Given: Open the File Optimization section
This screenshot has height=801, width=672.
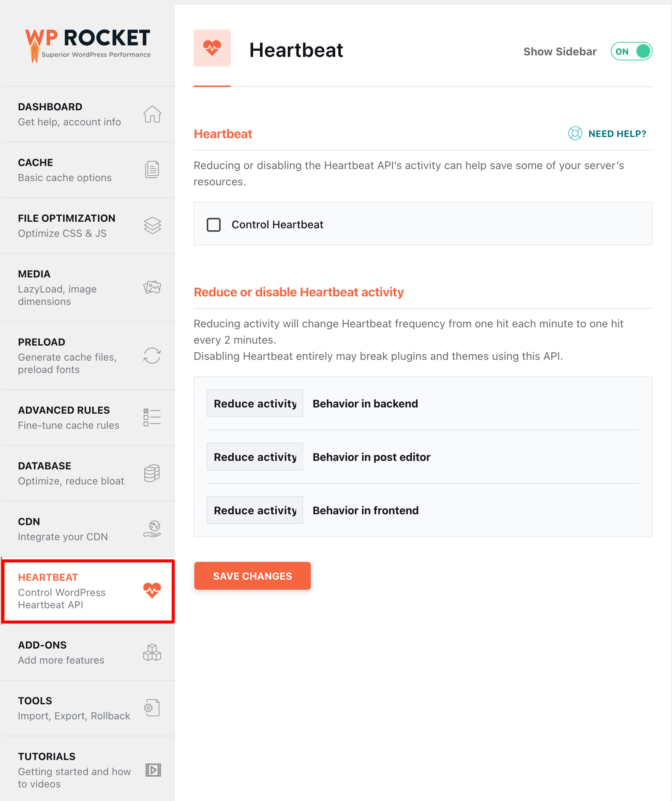Looking at the screenshot, I should point(88,226).
